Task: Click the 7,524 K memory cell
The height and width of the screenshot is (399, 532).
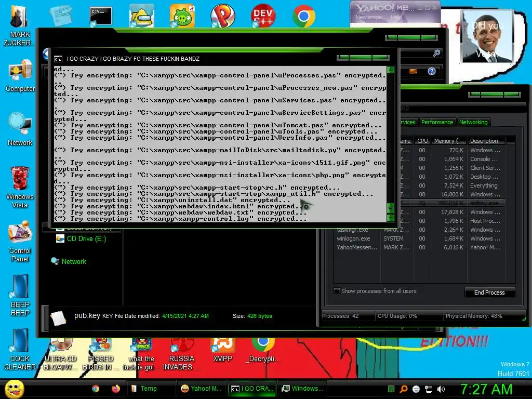Action: pyautogui.click(x=453, y=185)
